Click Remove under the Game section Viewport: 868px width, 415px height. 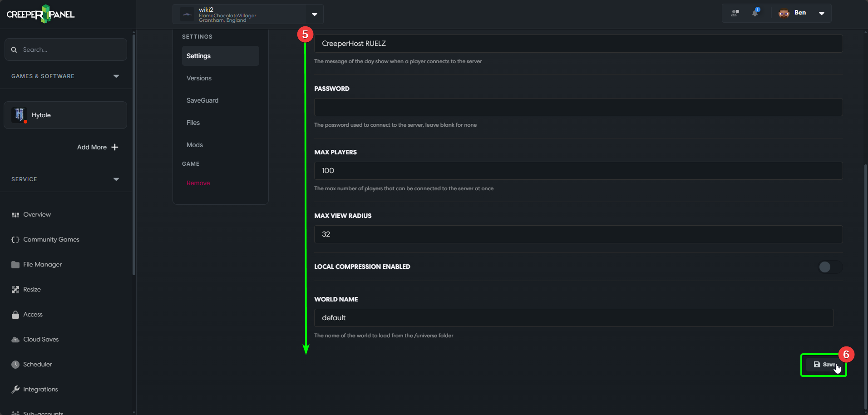pyautogui.click(x=198, y=183)
